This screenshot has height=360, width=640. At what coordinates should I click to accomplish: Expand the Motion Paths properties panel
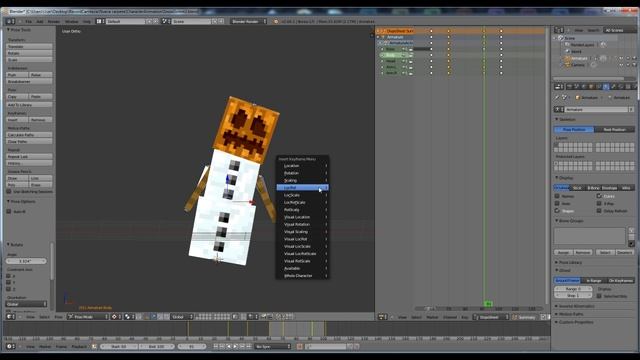570,314
